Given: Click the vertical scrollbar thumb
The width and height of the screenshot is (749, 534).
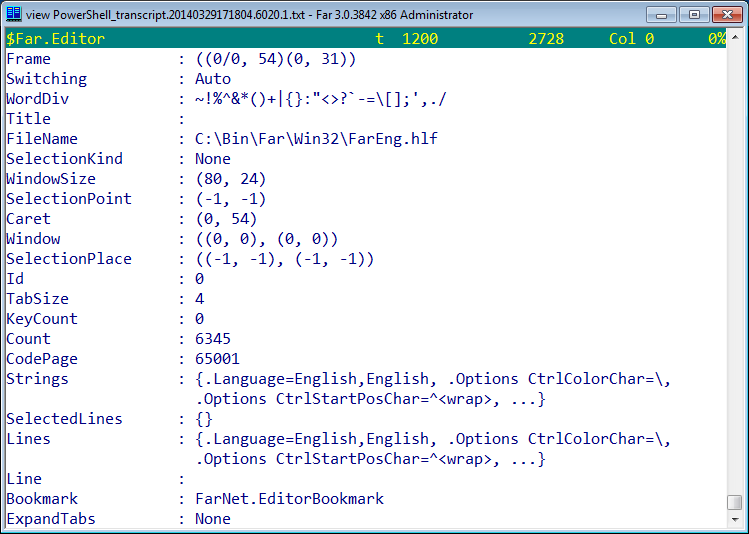Looking at the screenshot, I should pyautogui.click(x=735, y=502).
